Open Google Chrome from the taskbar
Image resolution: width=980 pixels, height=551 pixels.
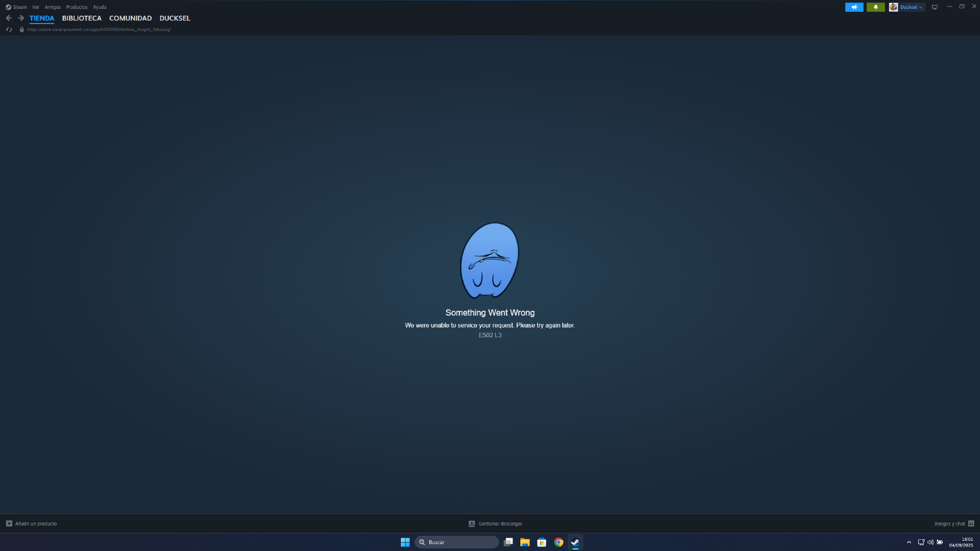(559, 542)
